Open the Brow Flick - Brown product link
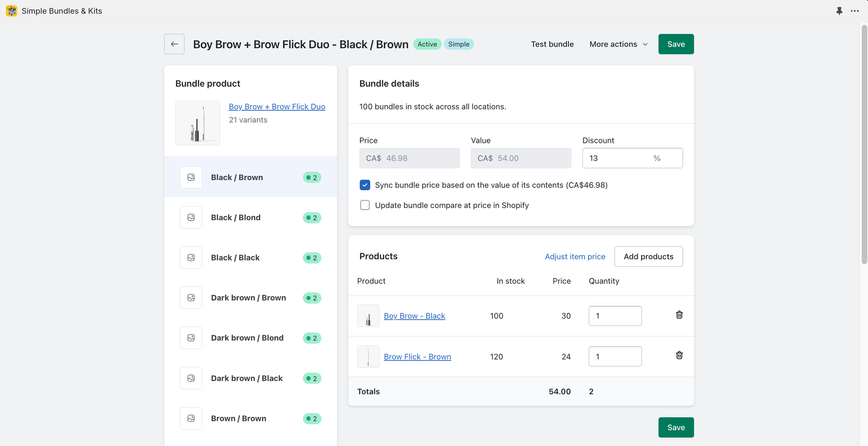The image size is (868, 446). point(418,357)
